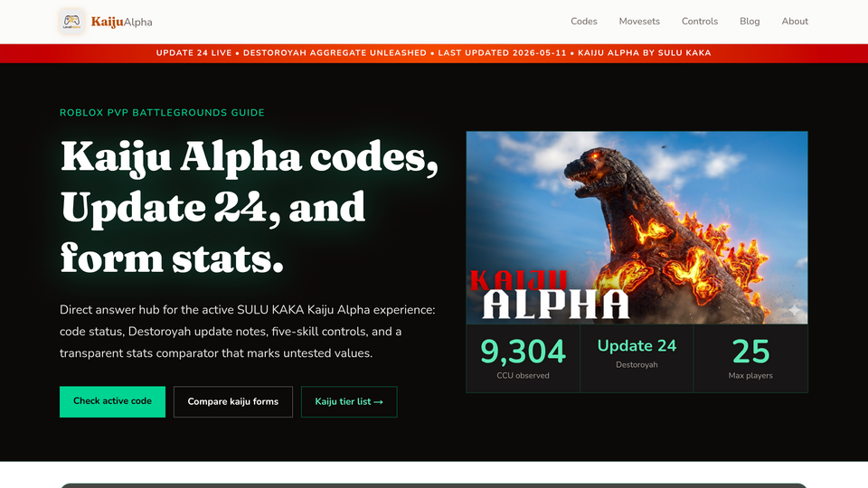
Task: Click the 9,304 CCU observed stat
Action: (524, 359)
